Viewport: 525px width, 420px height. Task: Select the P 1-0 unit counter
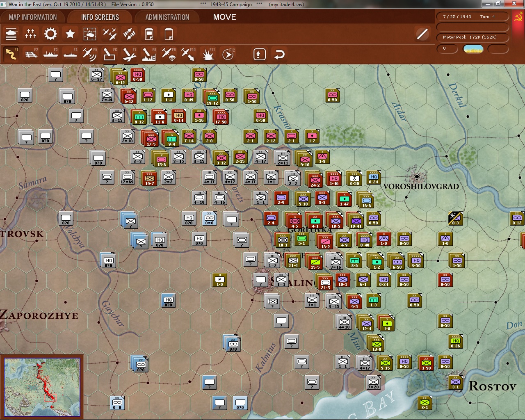pos(220,280)
